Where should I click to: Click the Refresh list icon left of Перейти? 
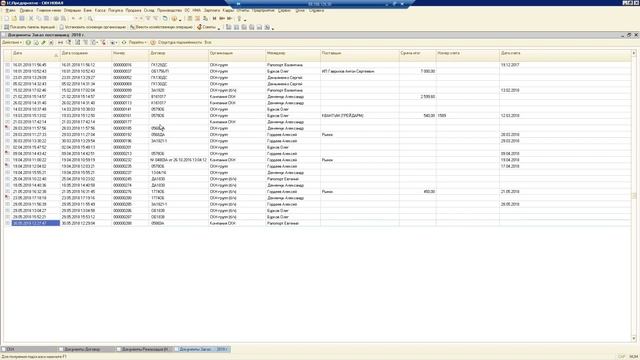pos(124,42)
